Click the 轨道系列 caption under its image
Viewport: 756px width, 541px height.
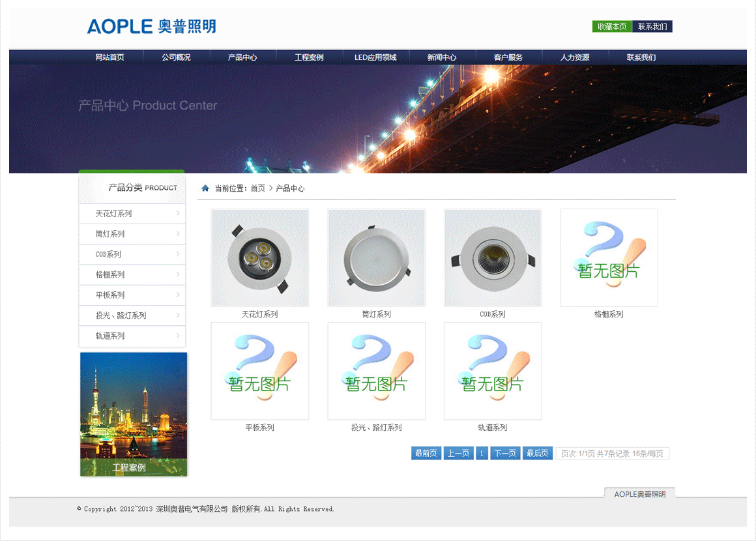pos(493,428)
